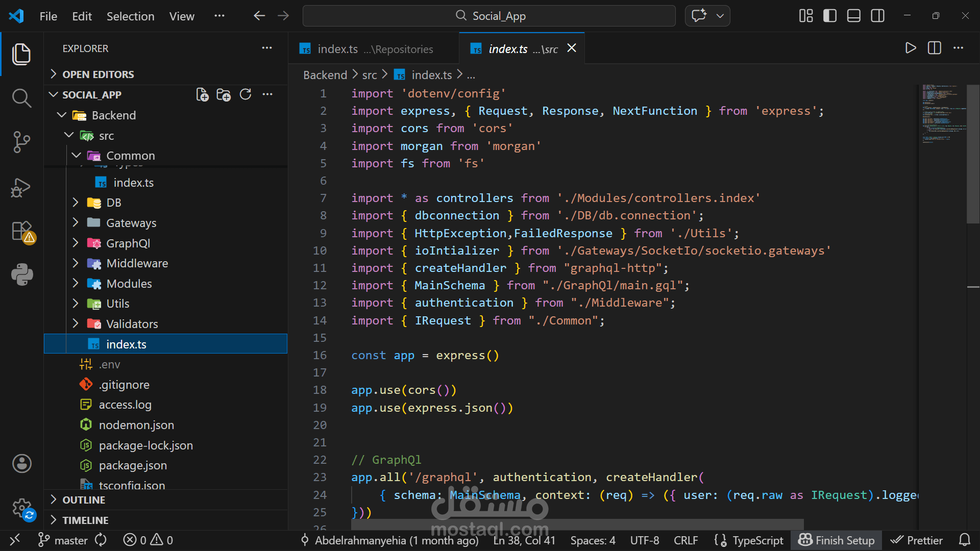980x551 pixels.
Task: Click the master branch indicator
Action: point(64,540)
